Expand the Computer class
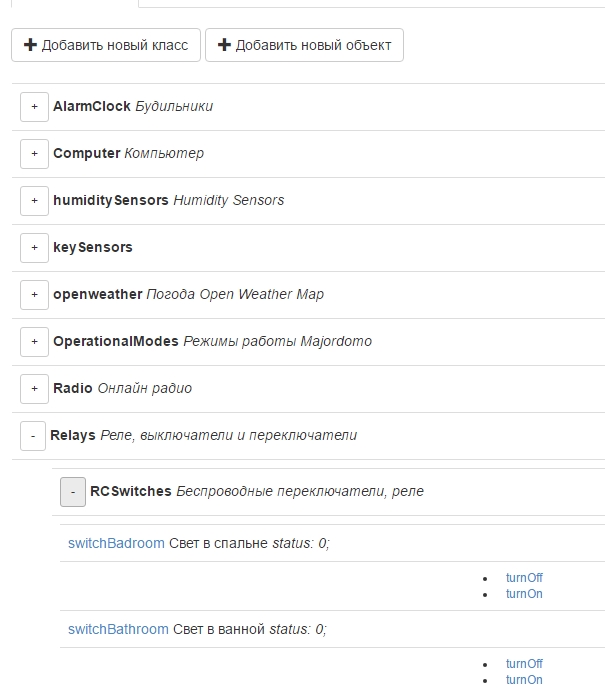 click(34, 153)
